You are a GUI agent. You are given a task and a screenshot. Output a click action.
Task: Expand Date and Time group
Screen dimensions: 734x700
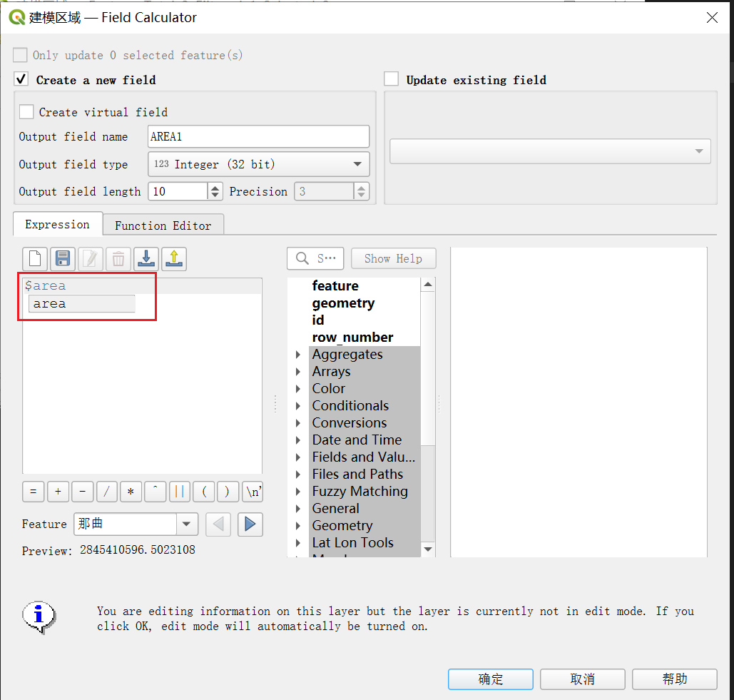(x=298, y=440)
